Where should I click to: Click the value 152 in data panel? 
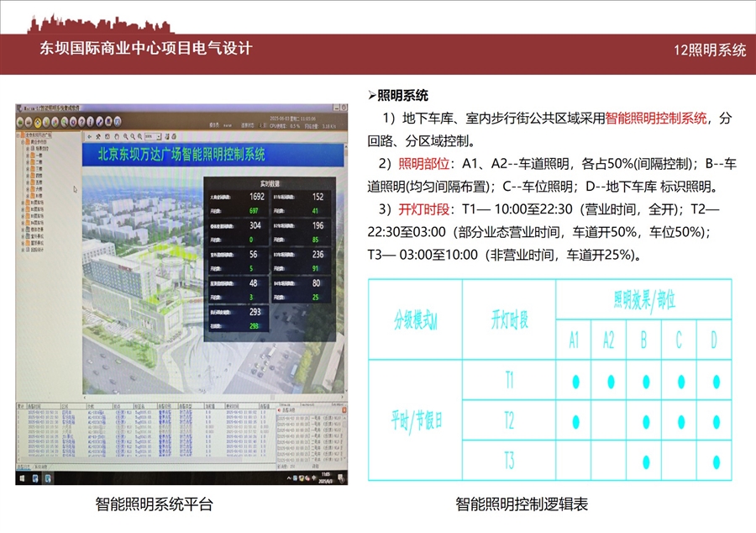tap(318, 197)
